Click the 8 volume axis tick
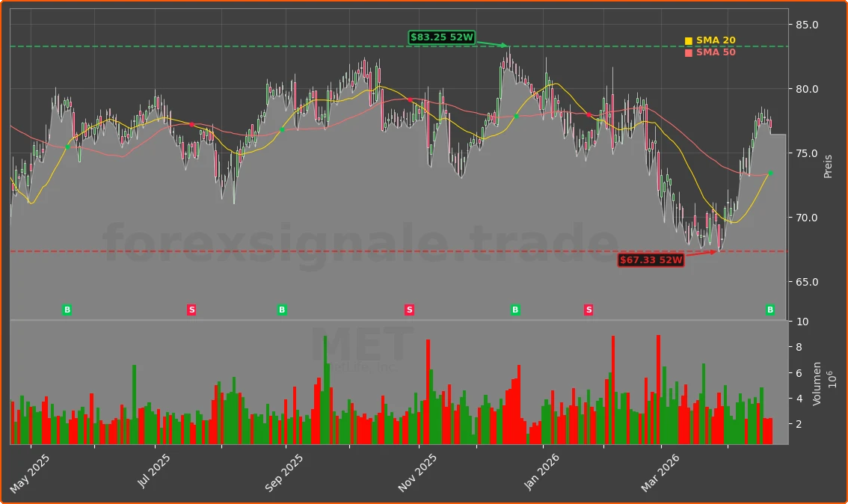 click(x=799, y=347)
